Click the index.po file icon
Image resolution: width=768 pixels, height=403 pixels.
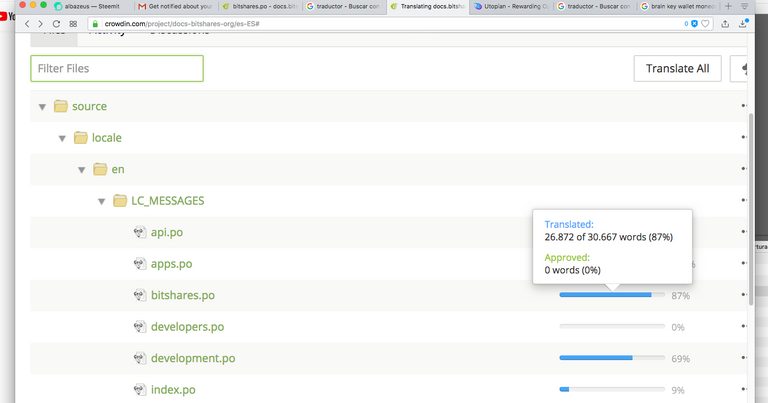pyautogui.click(x=140, y=390)
